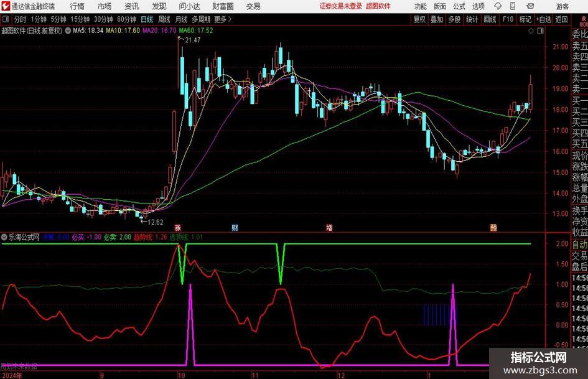Click the 必卖: 2.00 indicator value
Image resolution: width=588 pixels, height=379 pixels.
(118, 237)
